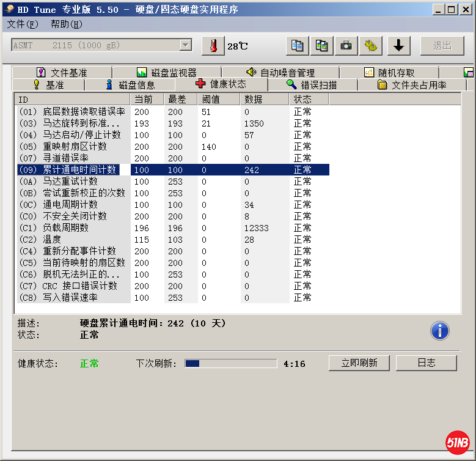This screenshot has width=476, height=461.
Task: Click the down arrow toolbar icon
Action: 398,46
